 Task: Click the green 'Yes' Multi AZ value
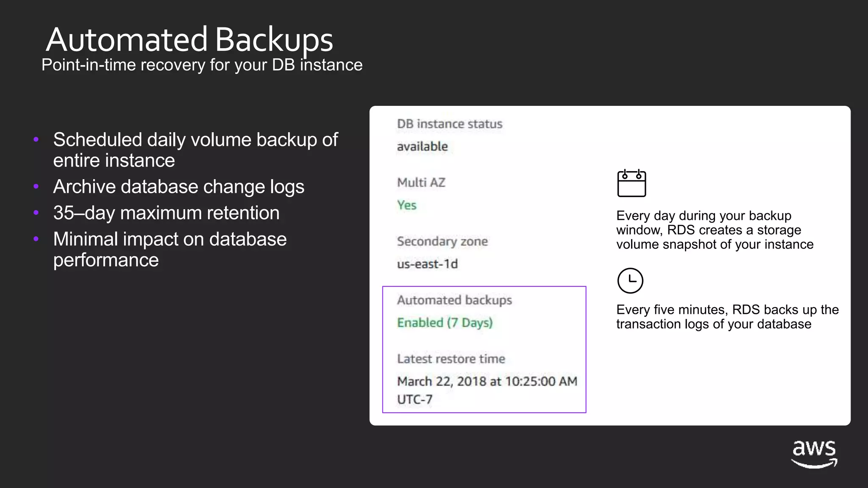coord(407,205)
